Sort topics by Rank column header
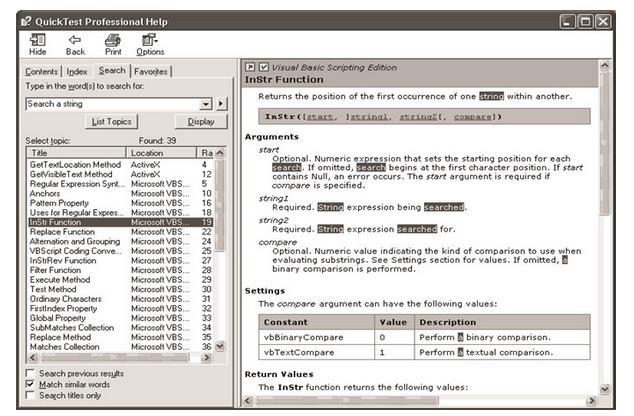 coord(206,153)
